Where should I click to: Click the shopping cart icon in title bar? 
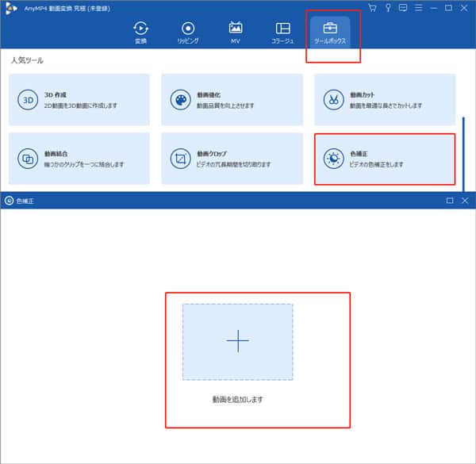(373, 8)
